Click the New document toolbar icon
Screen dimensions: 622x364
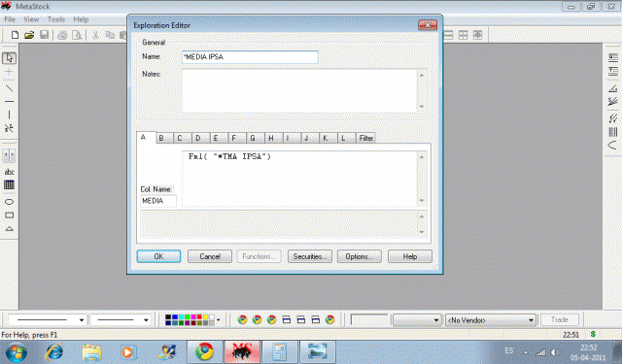(15, 35)
